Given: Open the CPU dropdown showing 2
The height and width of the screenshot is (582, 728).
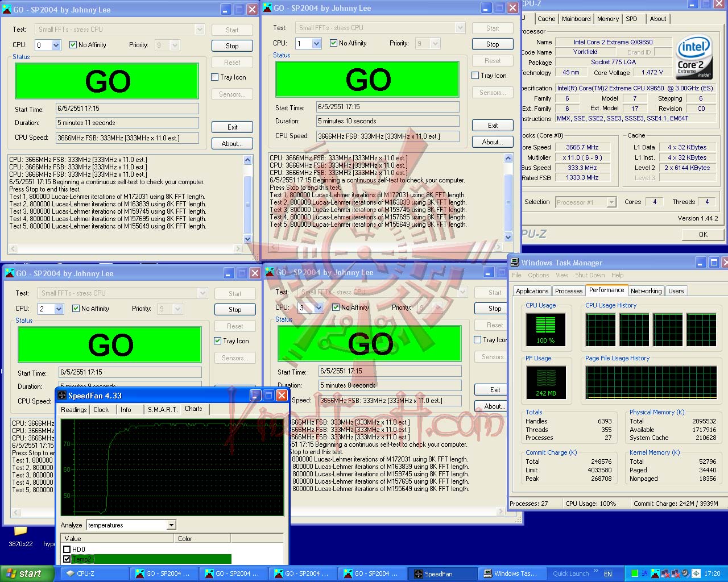Looking at the screenshot, I should pyautogui.click(x=59, y=309).
